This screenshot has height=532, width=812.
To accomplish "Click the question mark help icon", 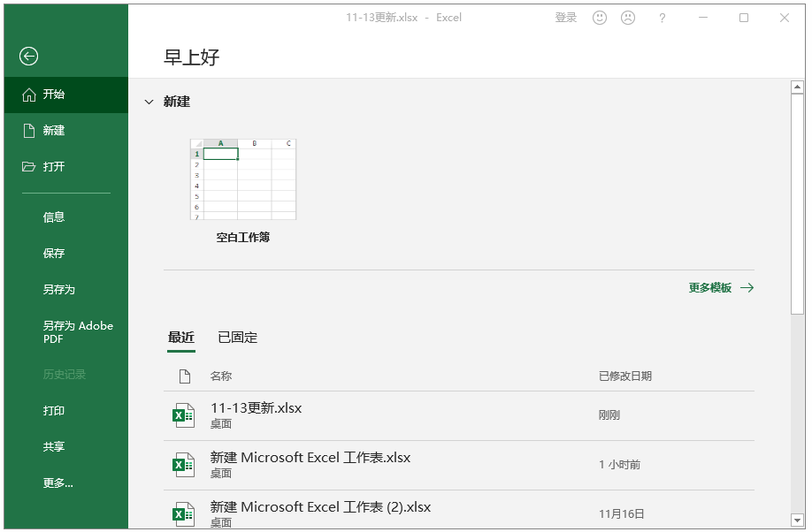I will tap(662, 18).
